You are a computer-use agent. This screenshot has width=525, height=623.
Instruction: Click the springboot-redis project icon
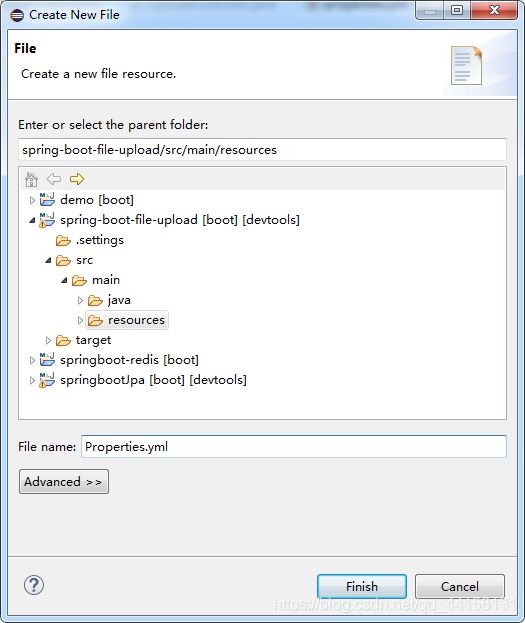[x=47, y=360]
